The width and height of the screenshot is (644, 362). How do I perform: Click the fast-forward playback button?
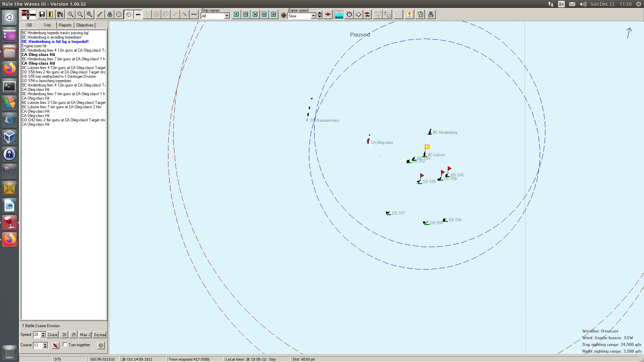264,14
